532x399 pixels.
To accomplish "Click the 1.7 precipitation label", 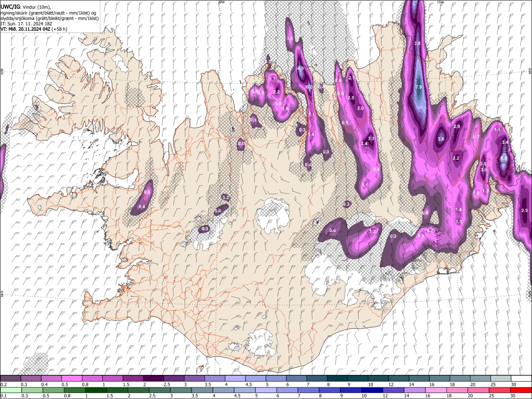I will click(273, 79).
